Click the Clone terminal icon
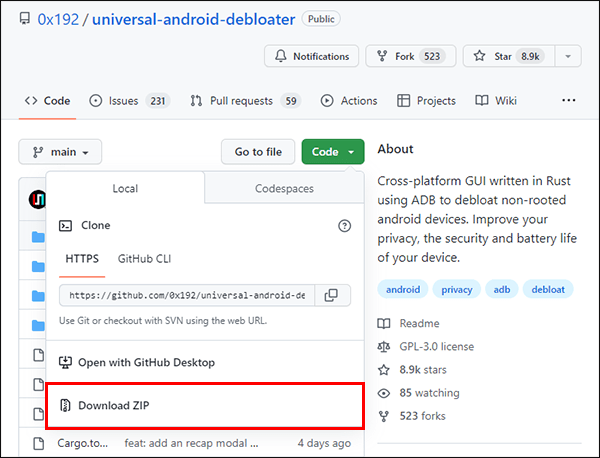 click(x=65, y=226)
